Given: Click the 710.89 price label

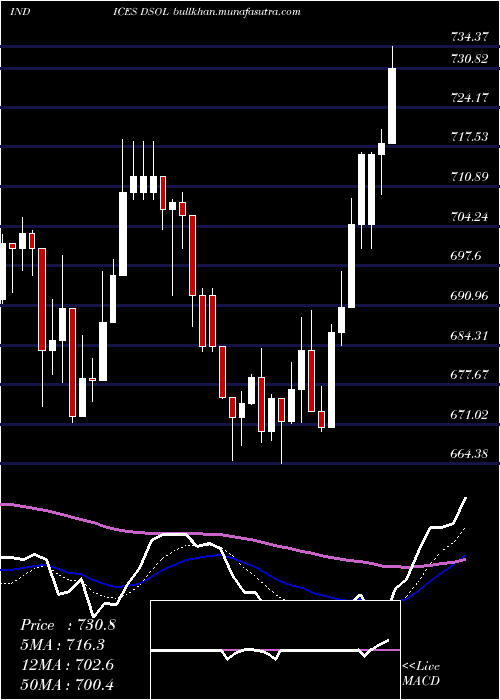Looking at the screenshot, I should click(469, 177).
